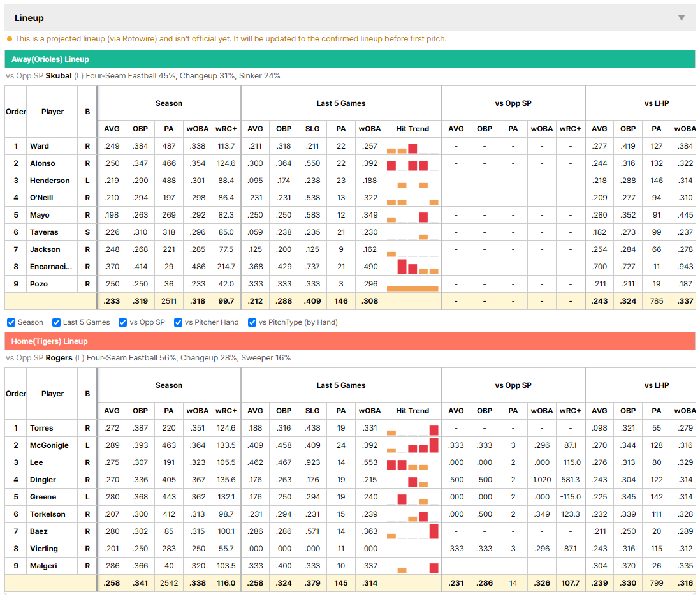700x599 pixels.
Task: Click McGonigle's hit trend chart
Action: pos(412,445)
